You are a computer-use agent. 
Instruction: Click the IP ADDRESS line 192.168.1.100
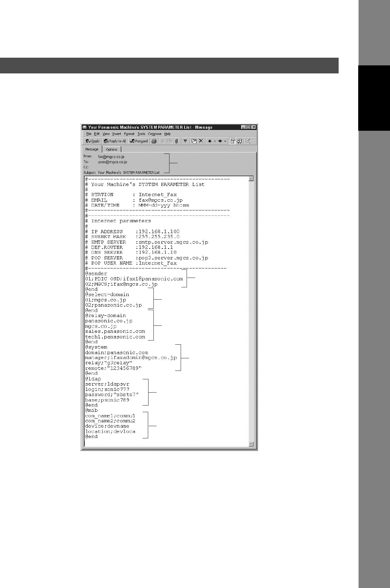pyautogui.click(x=132, y=231)
